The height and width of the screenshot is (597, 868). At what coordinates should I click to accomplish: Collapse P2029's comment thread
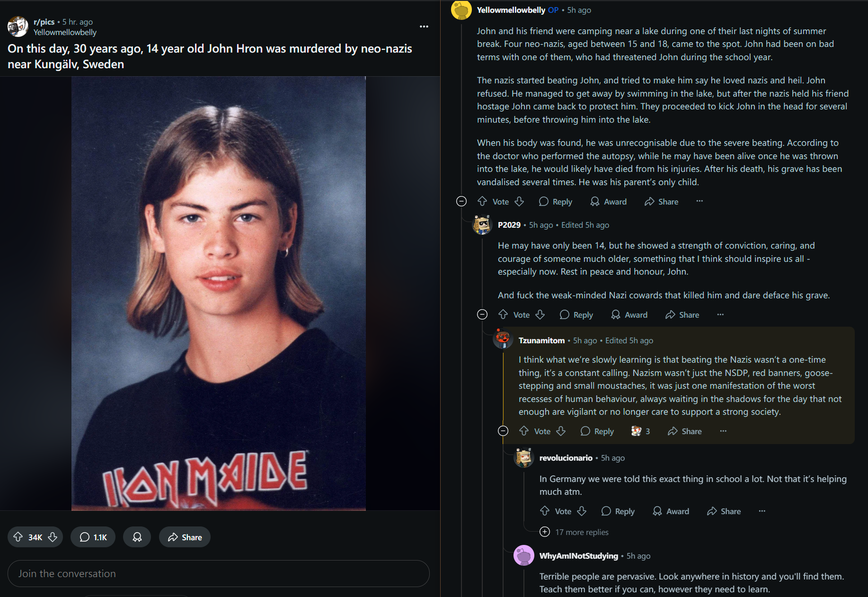click(482, 315)
